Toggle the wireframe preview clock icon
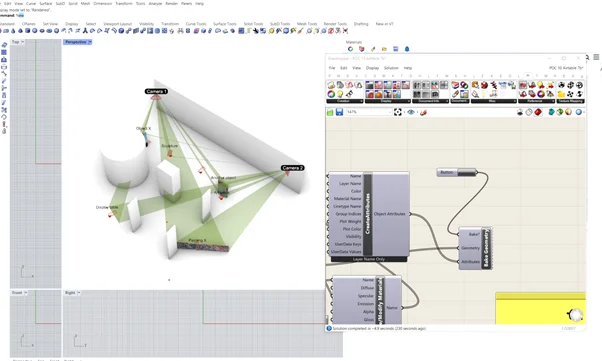 point(529,112)
